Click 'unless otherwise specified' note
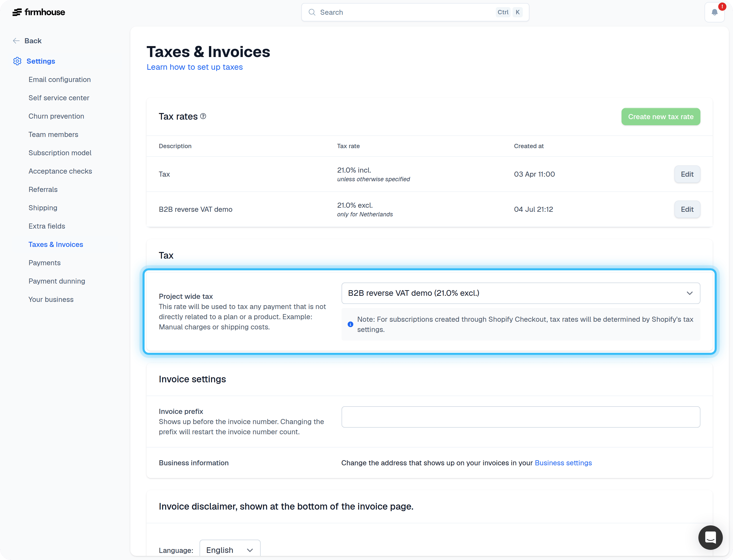The height and width of the screenshot is (560, 733). 373,179
